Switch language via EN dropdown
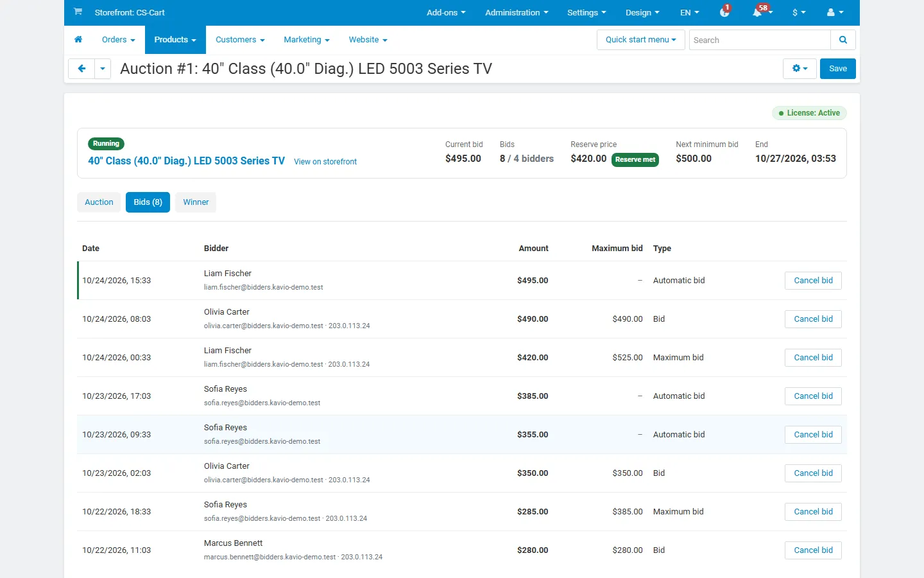The height and width of the screenshot is (578, 924). (x=690, y=12)
